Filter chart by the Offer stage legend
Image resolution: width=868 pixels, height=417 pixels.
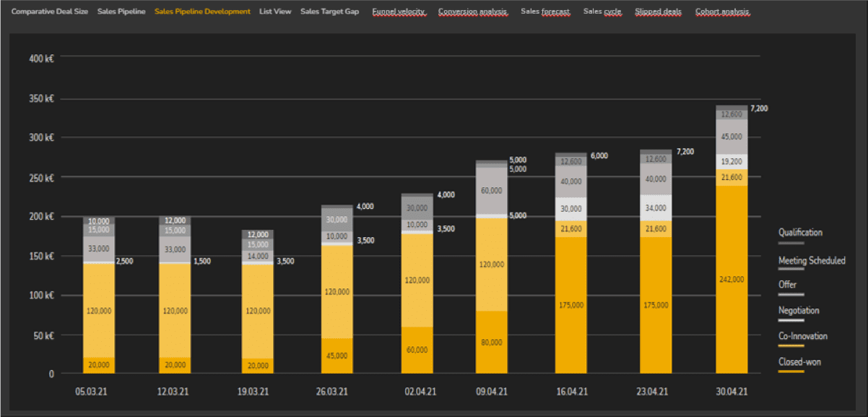789,284
